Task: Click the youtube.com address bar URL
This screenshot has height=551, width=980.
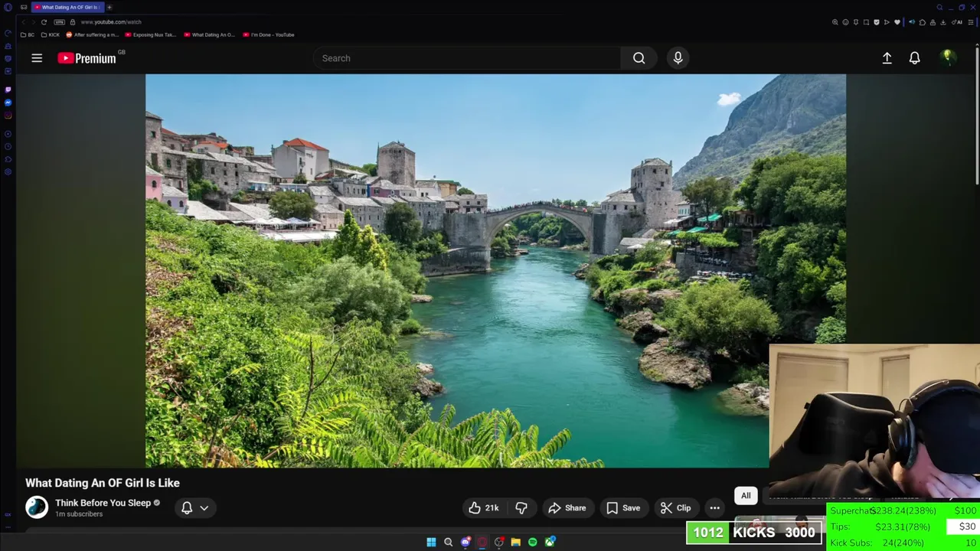Action: pos(111,22)
